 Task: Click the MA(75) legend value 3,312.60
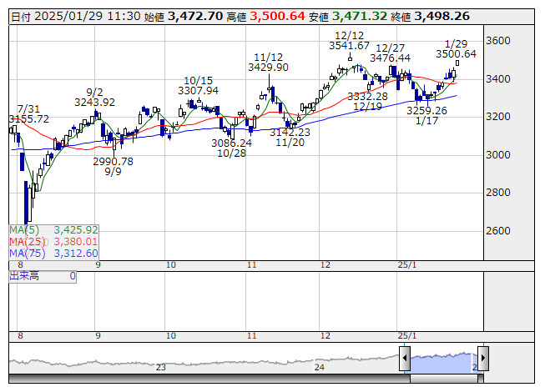76,254
